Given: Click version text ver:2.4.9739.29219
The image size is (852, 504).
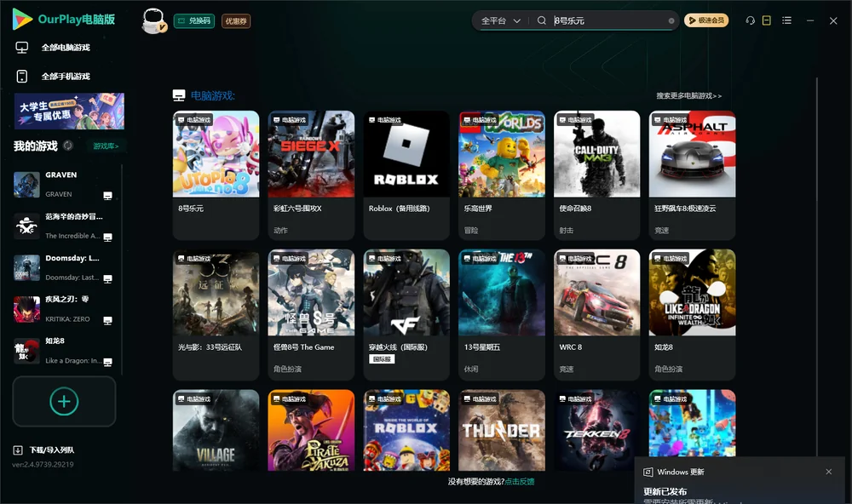Looking at the screenshot, I should point(43,465).
